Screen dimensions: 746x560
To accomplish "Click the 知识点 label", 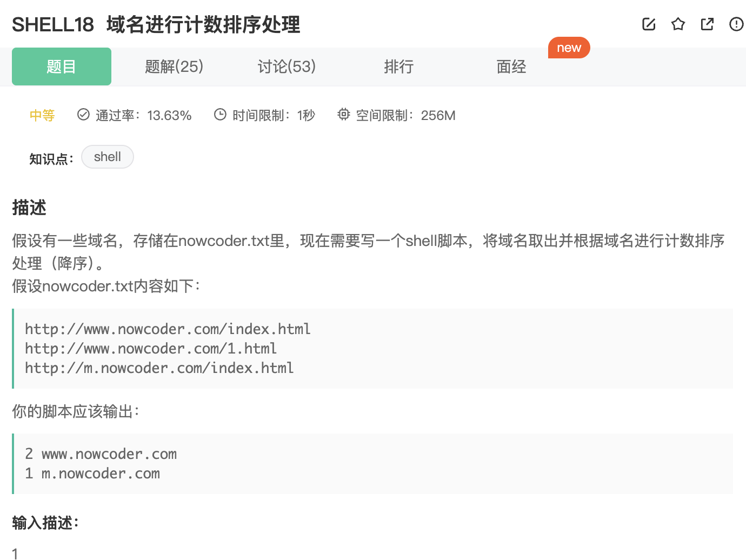I will (x=51, y=159).
